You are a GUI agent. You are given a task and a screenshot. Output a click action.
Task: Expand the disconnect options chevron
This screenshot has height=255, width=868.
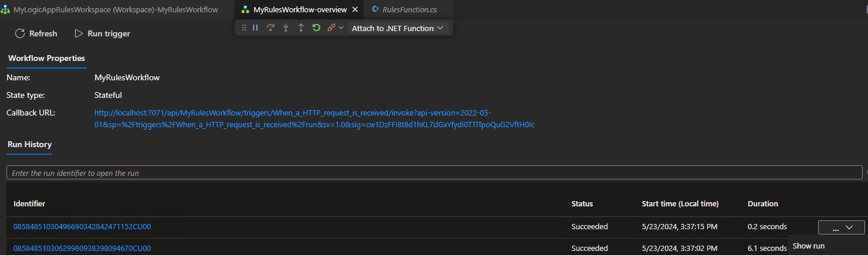(x=341, y=28)
